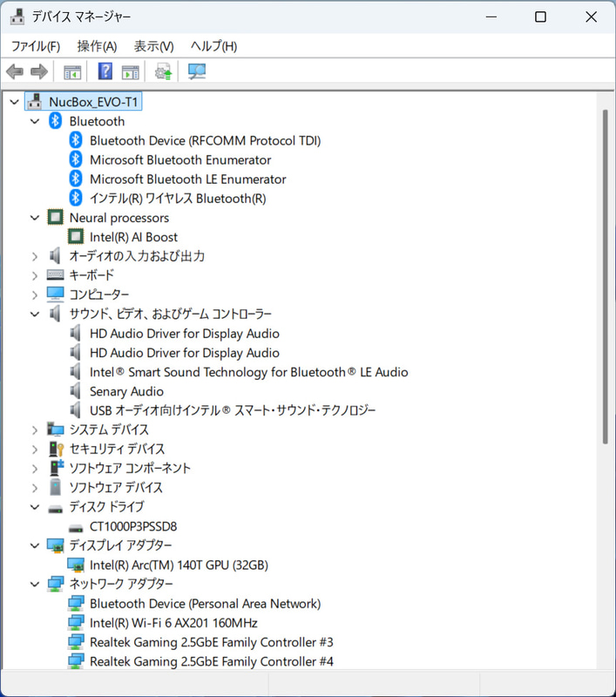Select Realtek Gaming 2.5GbE Family Controller #3
Viewport: 616px width, 697px height.
(x=212, y=642)
